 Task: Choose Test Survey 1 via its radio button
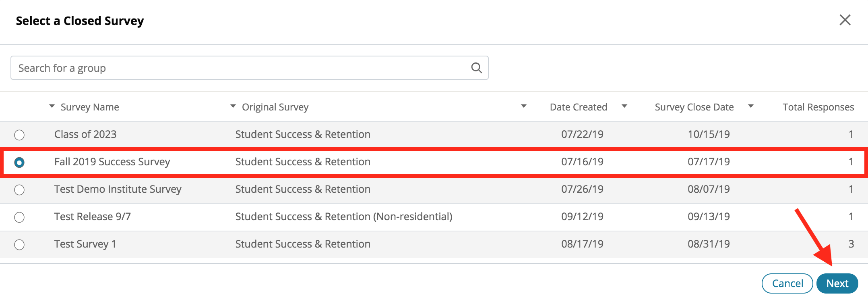coord(20,244)
